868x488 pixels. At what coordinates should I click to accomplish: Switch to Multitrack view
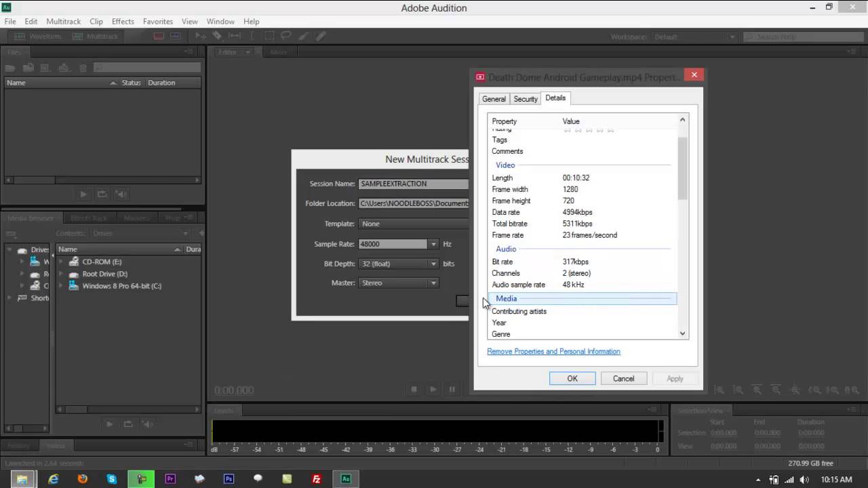click(x=95, y=36)
